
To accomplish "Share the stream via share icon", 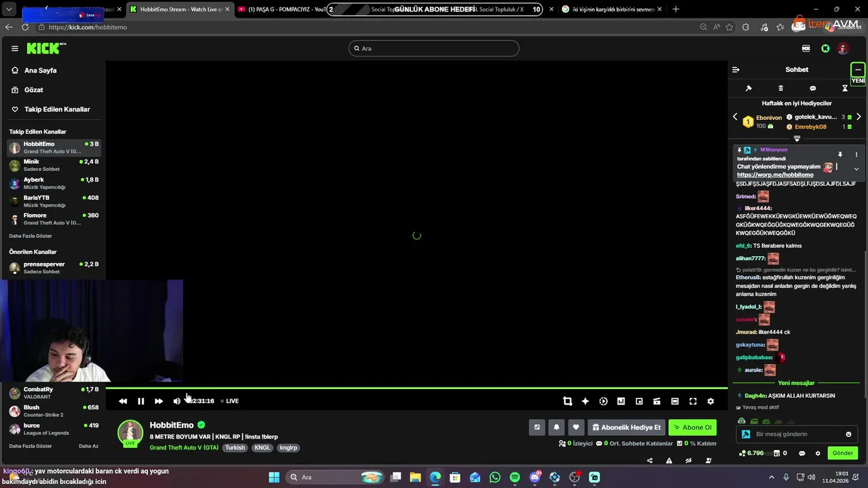I will pyautogui.click(x=650, y=461).
